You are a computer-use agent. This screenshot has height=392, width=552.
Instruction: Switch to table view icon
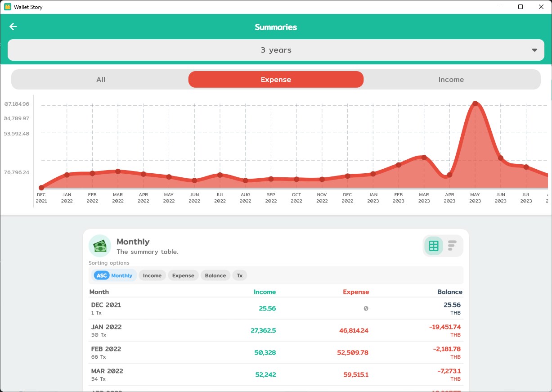pos(434,246)
